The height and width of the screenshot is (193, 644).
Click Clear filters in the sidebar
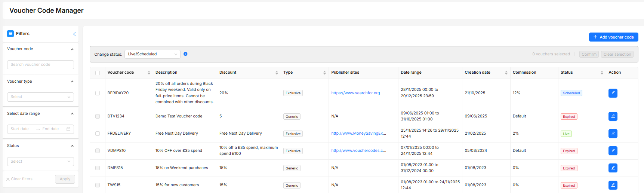[x=19, y=179]
